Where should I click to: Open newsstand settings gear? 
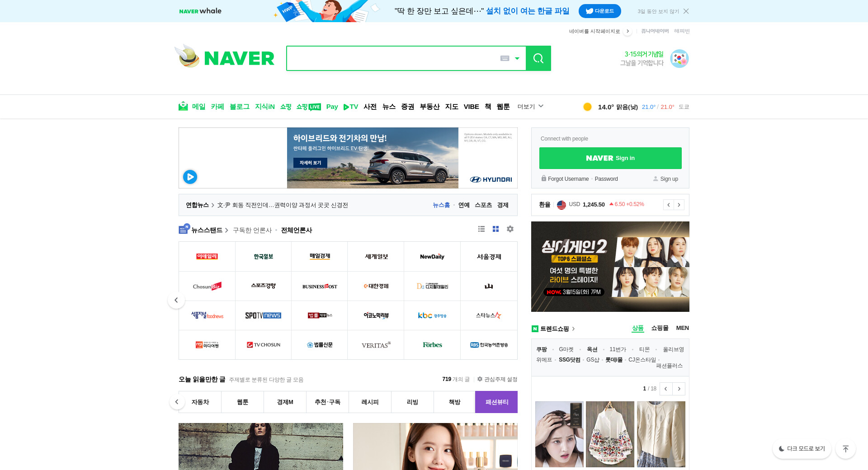tap(510, 229)
